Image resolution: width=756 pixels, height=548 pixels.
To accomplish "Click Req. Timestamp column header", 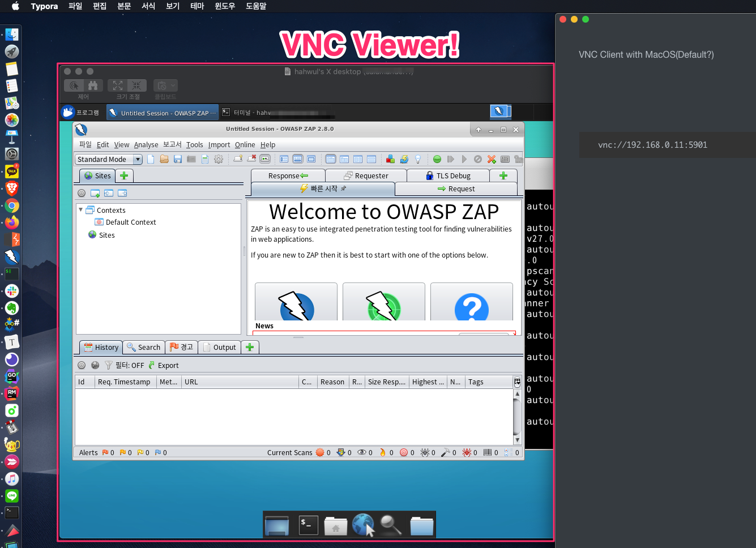I will [125, 382].
